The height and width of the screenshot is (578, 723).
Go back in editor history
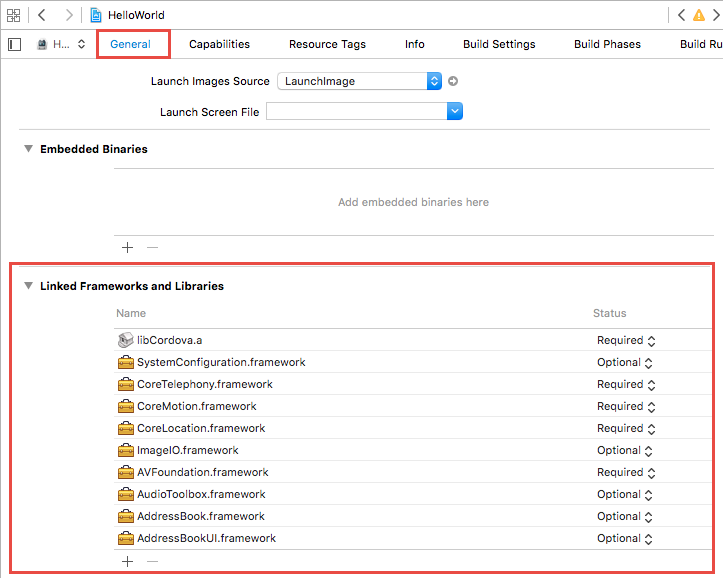pos(42,15)
